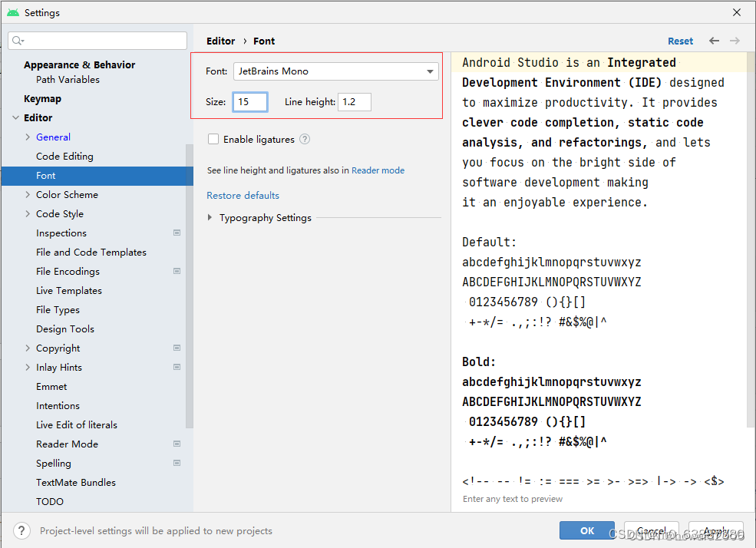Screen dimensions: 756x548
Task: Open File and Code Templates
Action: 91,252
